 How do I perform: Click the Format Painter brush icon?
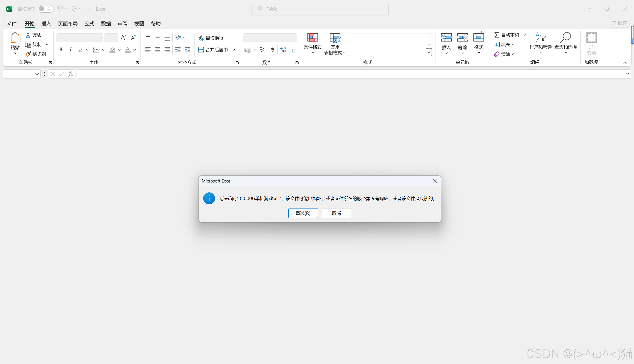coord(28,54)
